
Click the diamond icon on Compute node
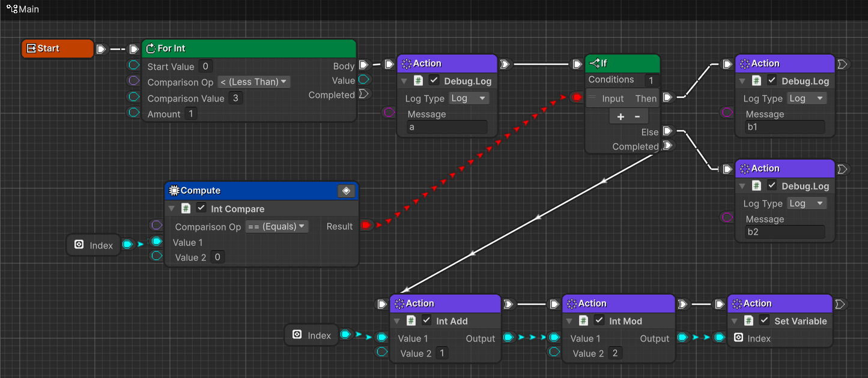(346, 191)
